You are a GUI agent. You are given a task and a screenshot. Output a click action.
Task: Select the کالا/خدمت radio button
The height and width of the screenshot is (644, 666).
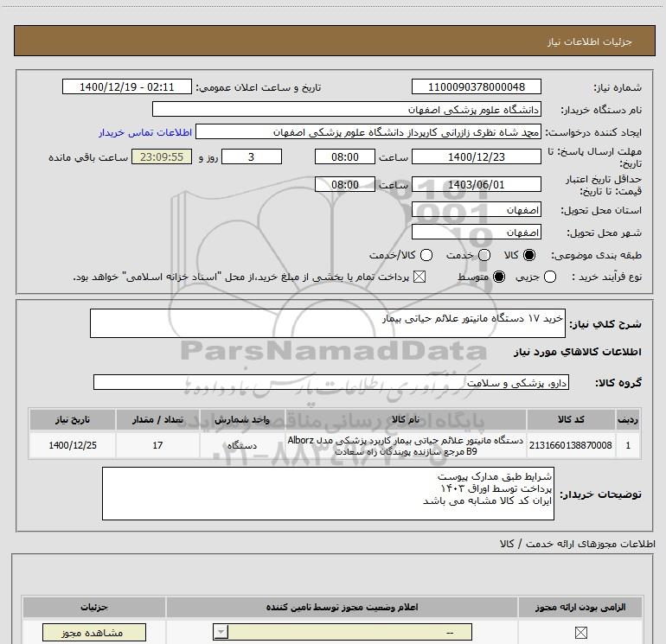(x=426, y=255)
